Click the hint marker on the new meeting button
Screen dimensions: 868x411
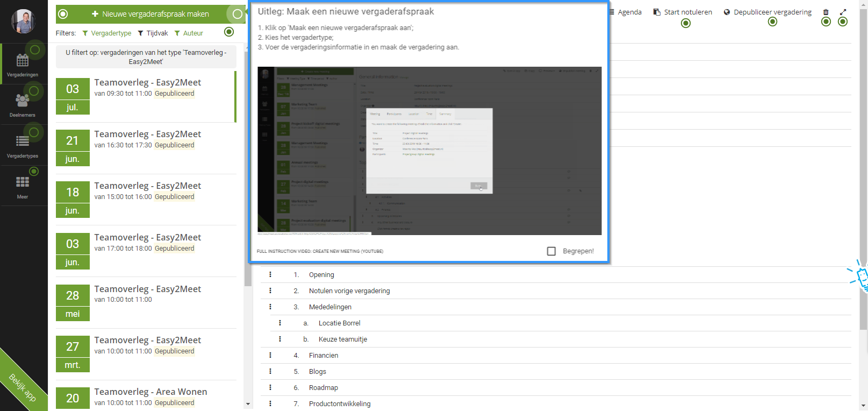click(237, 14)
